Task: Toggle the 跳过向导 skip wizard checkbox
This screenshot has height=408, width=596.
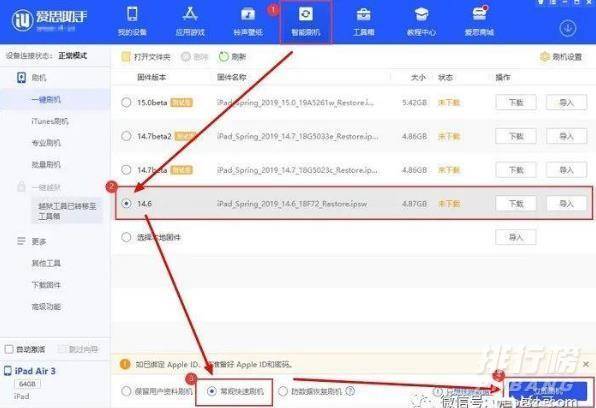Action: pyautogui.click(x=62, y=349)
